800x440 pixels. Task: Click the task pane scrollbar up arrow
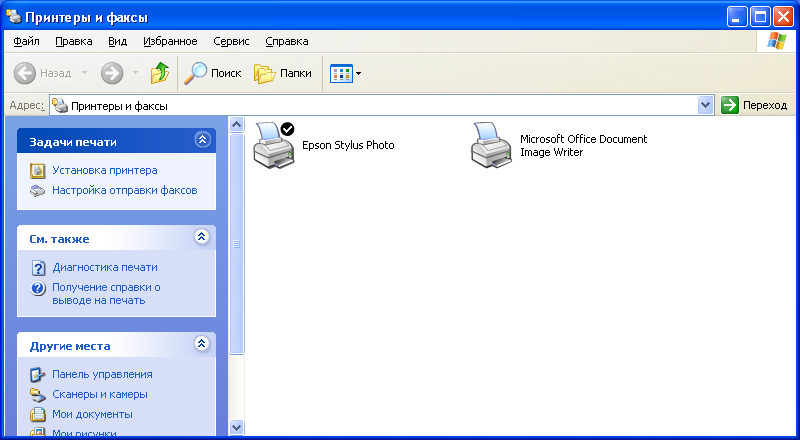coord(236,125)
